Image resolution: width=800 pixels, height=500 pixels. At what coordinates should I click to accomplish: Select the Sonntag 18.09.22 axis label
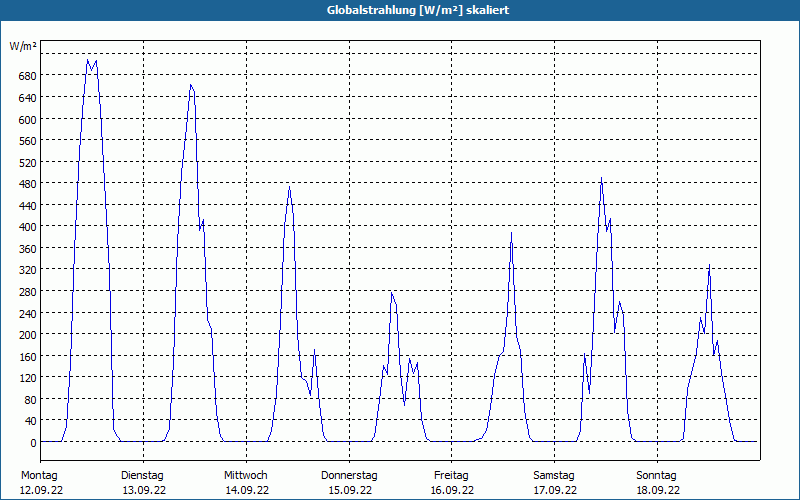pos(657,483)
